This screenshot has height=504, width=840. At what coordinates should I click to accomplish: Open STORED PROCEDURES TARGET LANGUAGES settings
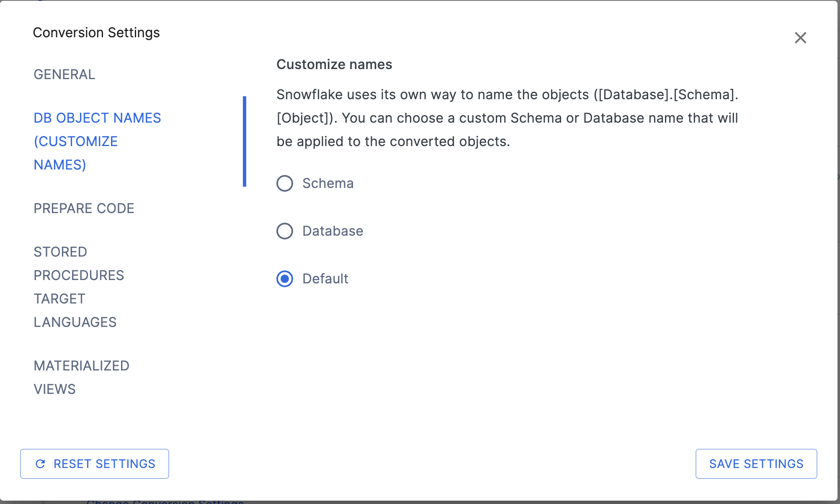click(79, 287)
